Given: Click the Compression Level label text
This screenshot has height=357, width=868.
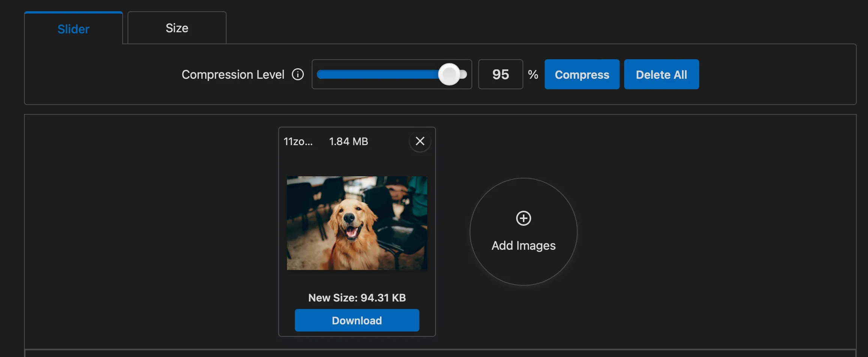Looking at the screenshot, I should coord(233,75).
